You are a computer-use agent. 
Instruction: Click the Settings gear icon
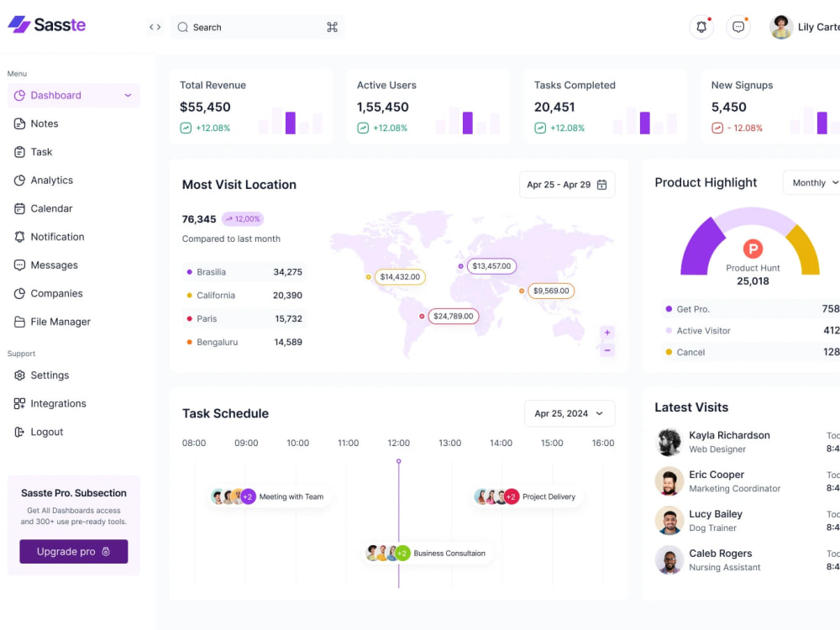pos(20,375)
